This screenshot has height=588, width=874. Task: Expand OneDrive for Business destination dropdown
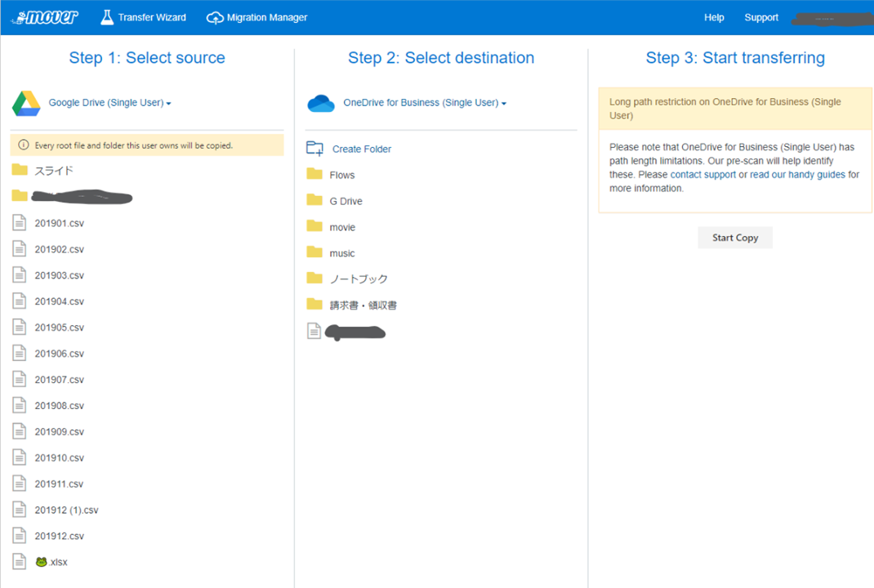click(425, 103)
